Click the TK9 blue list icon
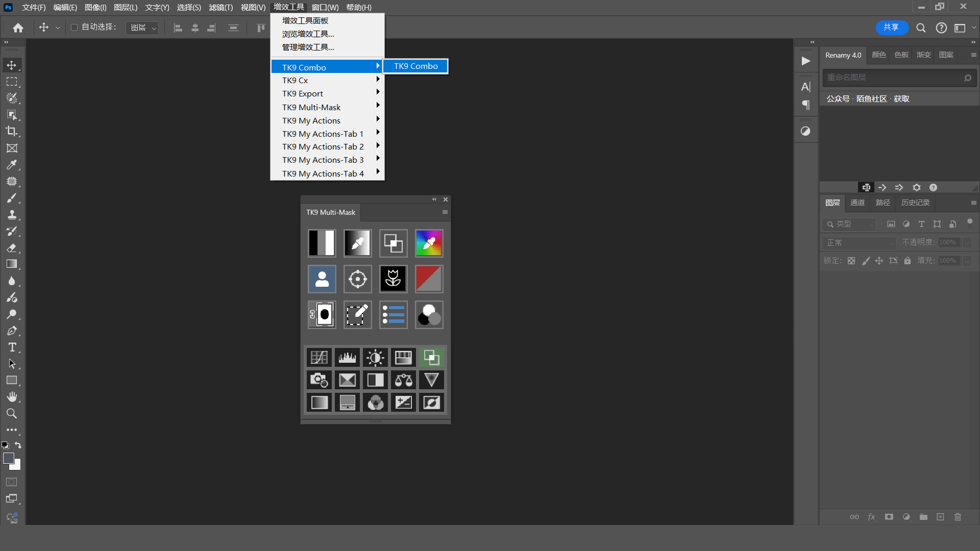Image resolution: width=980 pixels, height=551 pixels. [x=393, y=314]
